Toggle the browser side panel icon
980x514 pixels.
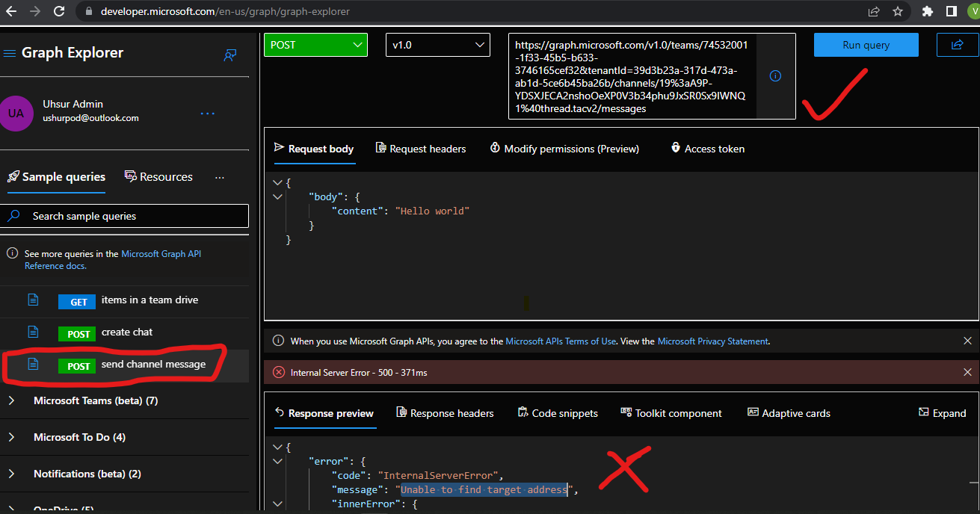click(x=952, y=12)
